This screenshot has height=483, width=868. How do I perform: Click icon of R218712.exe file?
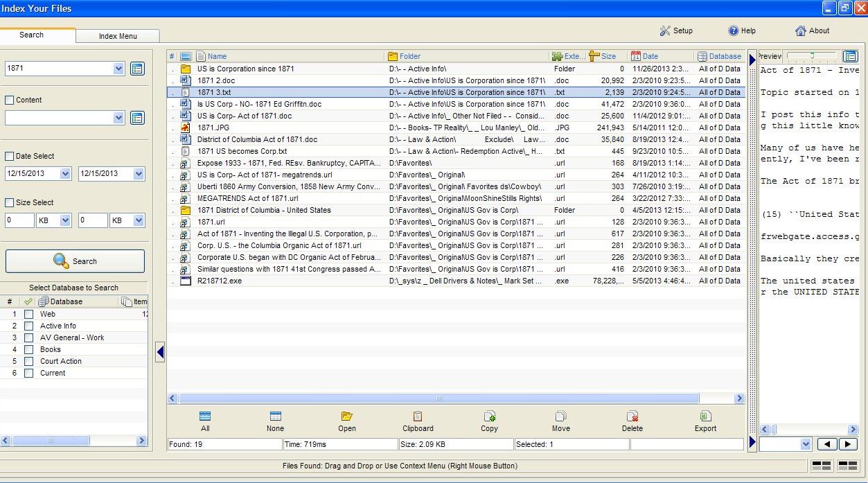186,281
